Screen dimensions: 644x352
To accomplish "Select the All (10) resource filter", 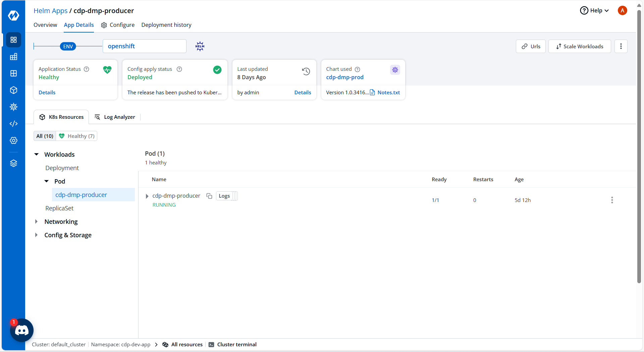I will pyautogui.click(x=45, y=136).
